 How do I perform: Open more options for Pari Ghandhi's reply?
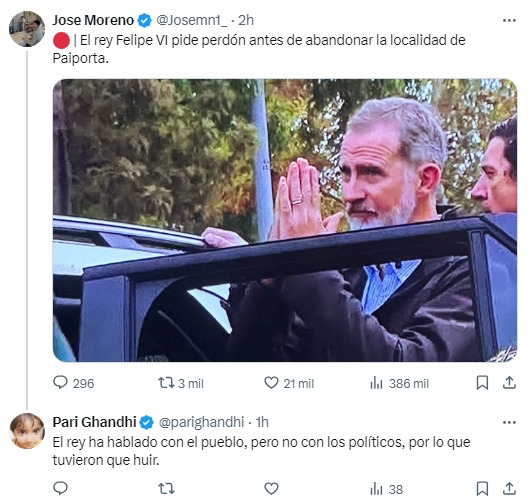pyautogui.click(x=509, y=422)
